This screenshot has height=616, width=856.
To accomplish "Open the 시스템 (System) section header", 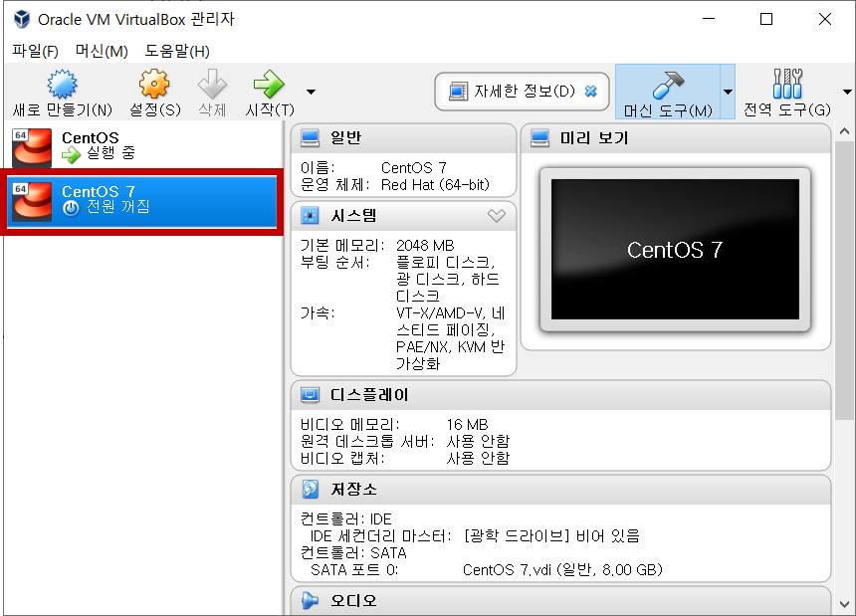I will [x=403, y=216].
